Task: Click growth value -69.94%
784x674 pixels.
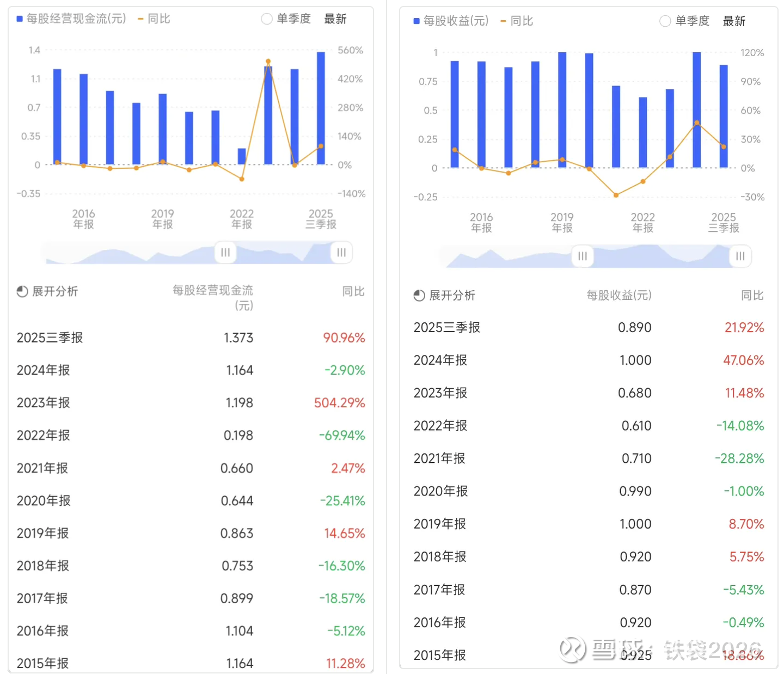Action: [342, 436]
